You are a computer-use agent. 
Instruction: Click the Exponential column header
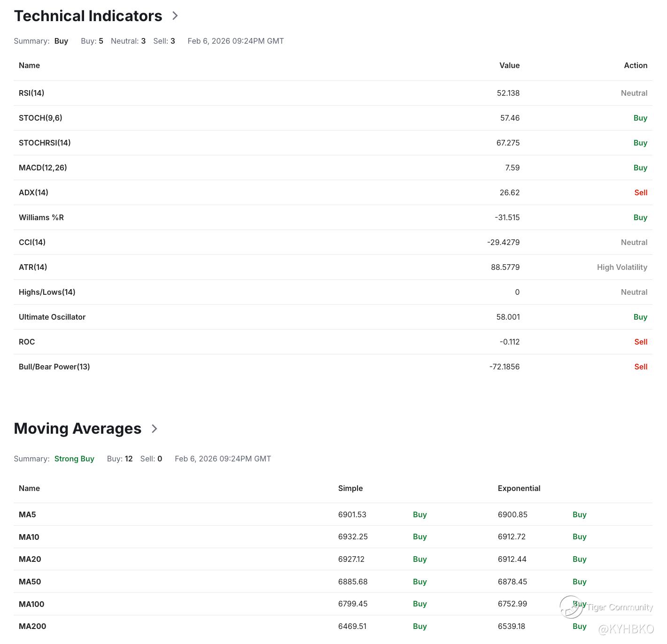pos(519,488)
